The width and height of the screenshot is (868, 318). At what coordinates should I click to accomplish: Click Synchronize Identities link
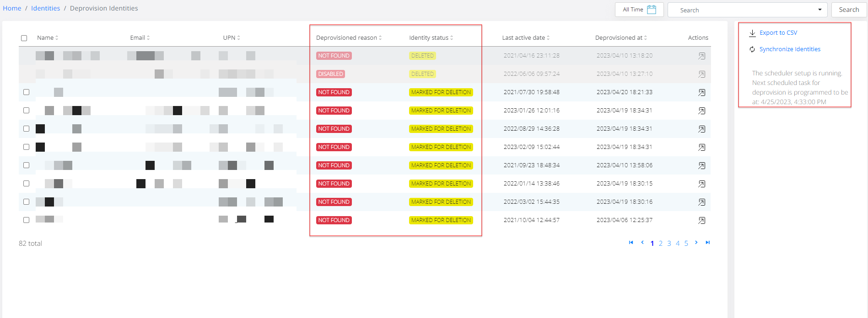[789, 49]
